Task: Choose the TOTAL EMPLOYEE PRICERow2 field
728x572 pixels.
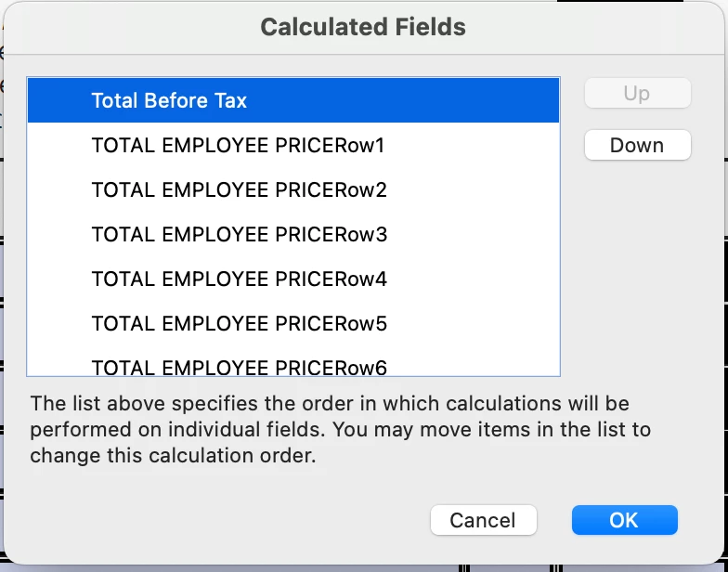Action: point(239,190)
